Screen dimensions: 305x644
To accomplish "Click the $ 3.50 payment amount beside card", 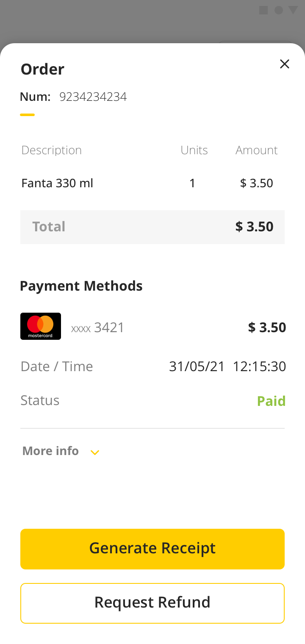I will [267, 328].
